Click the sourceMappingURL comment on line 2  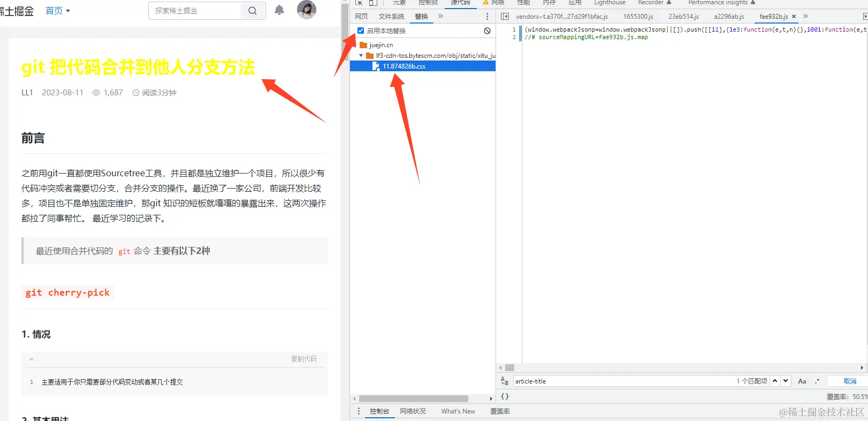[x=587, y=37]
